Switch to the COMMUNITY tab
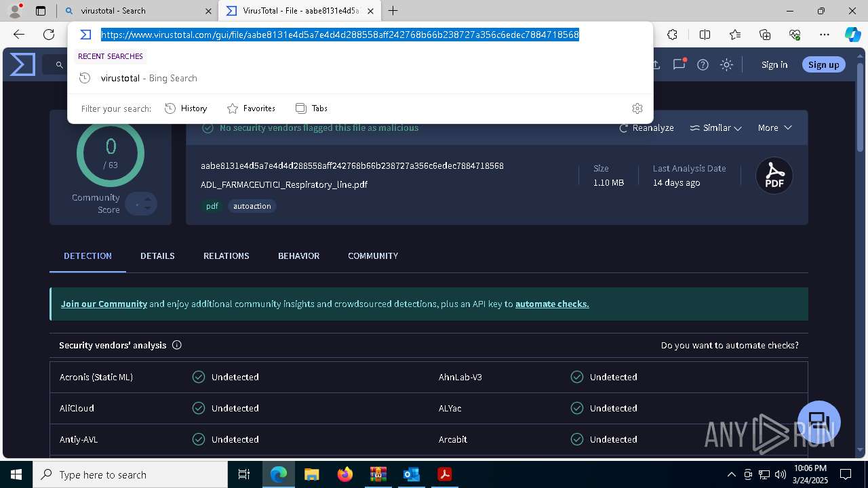 point(373,256)
